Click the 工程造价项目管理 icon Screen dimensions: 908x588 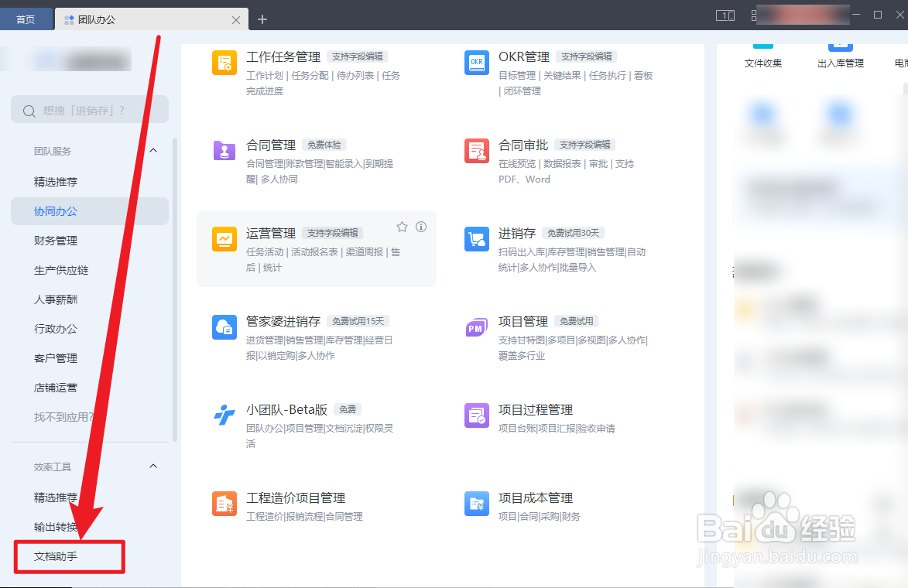coord(224,504)
